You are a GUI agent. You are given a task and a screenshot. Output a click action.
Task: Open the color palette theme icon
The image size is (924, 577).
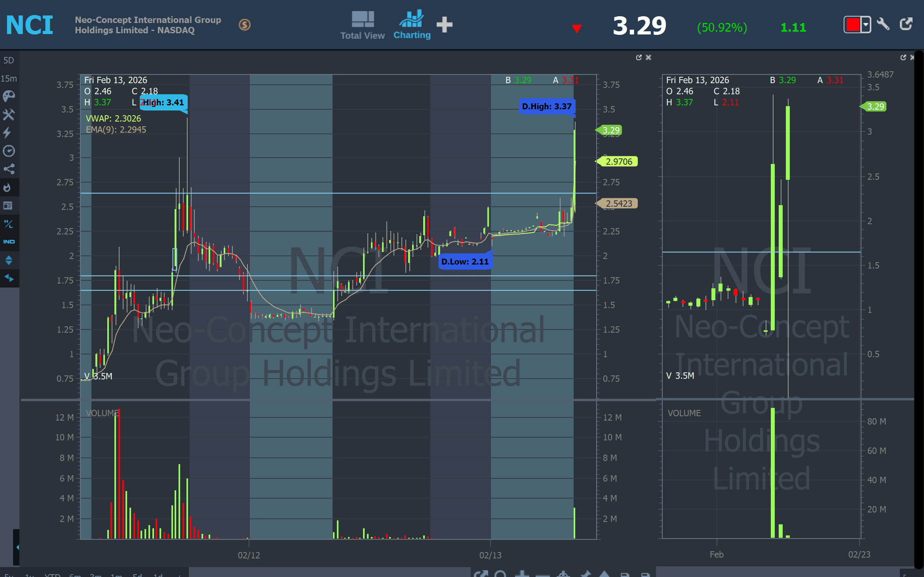[x=9, y=96]
